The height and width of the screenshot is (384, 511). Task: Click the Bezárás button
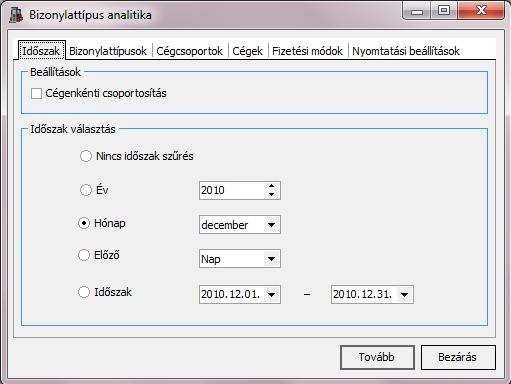click(x=458, y=357)
